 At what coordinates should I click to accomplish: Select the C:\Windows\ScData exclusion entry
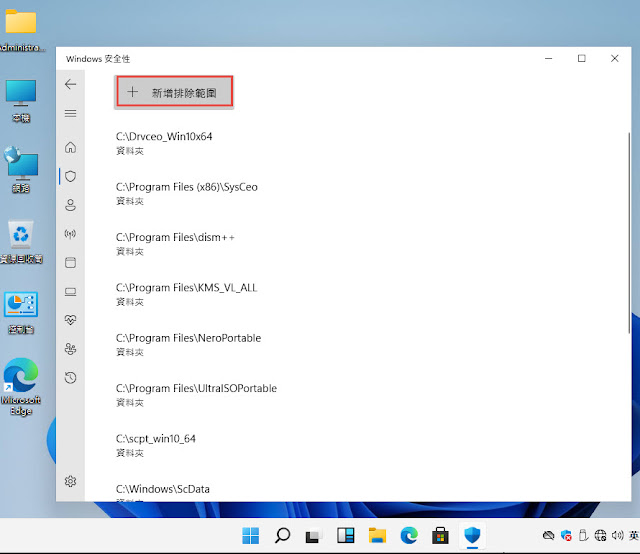162,492
